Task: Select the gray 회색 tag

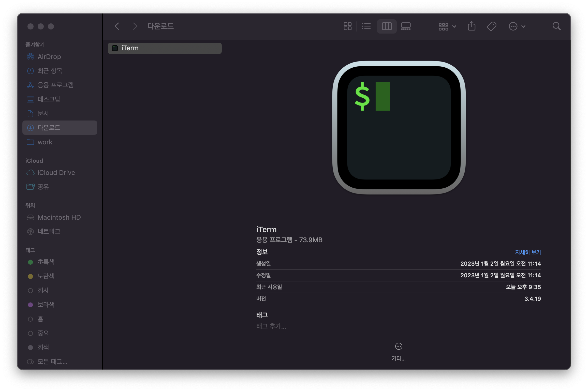Action: pos(60,347)
